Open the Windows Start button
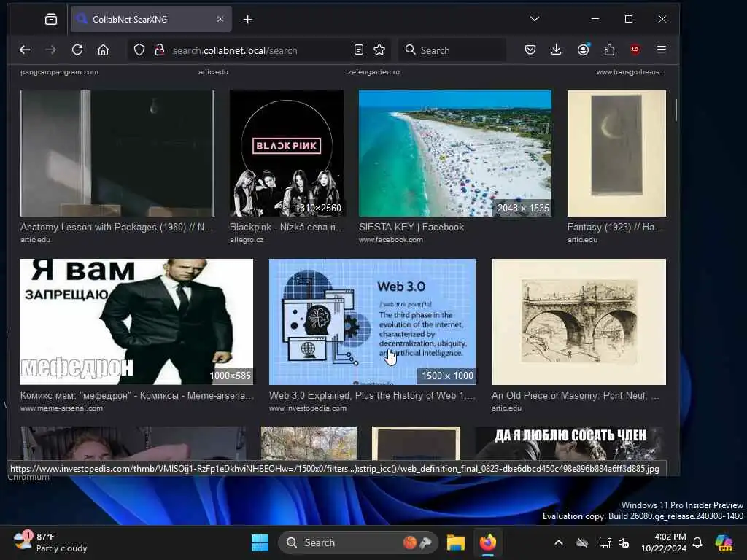Viewport: 747px width, 560px height. pos(260,542)
